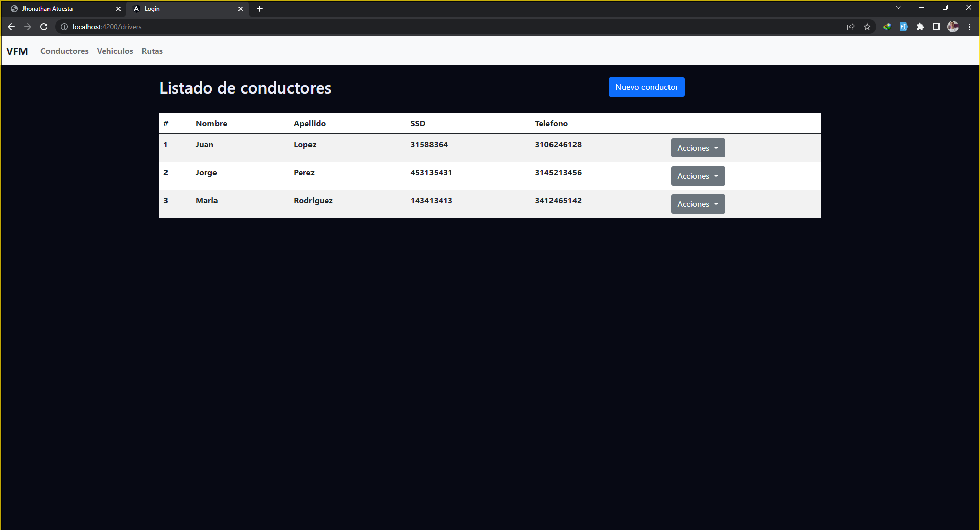Image resolution: width=980 pixels, height=530 pixels.
Task: Click the profile avatar icon
Action: coord(953,27)
